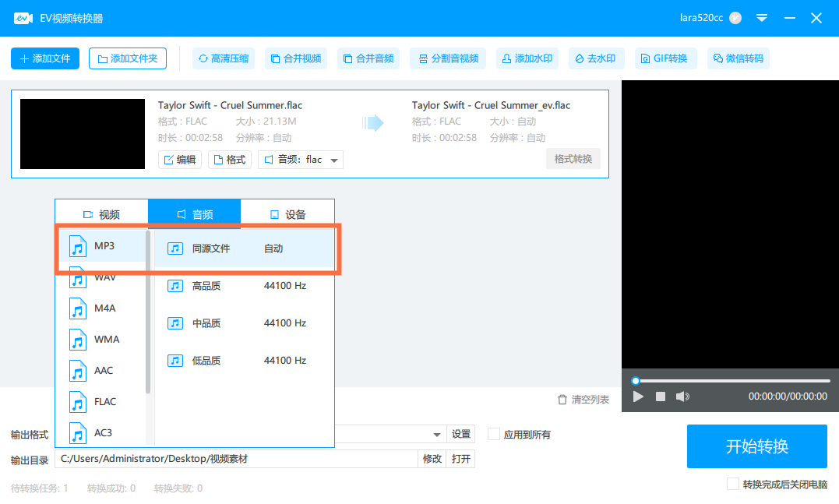Click the 修改 button for output directory
Viewport: 839px width, 504px height.
click(x=432, y=459)
